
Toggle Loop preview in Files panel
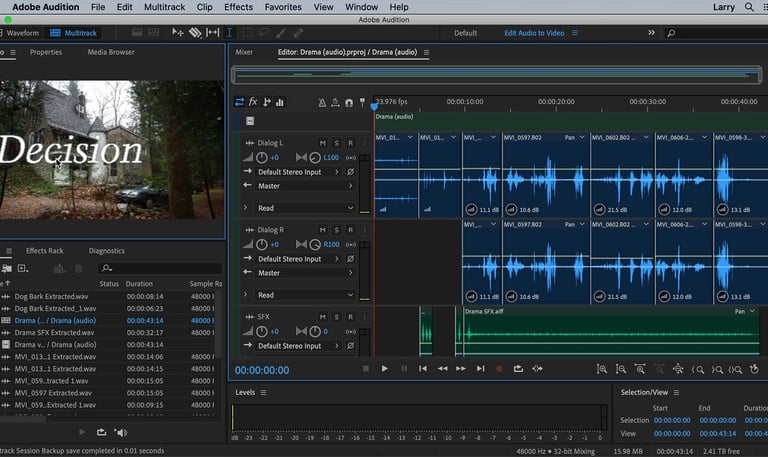pos(101,432)
